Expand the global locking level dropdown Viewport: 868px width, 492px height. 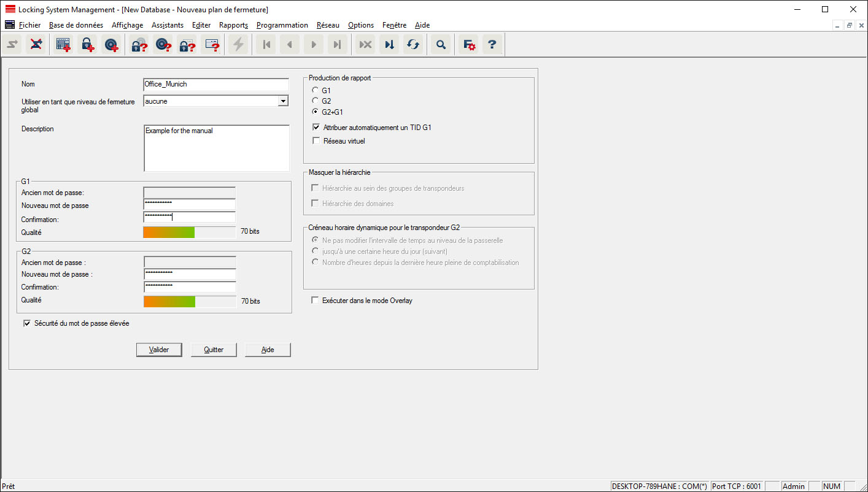click(283, 101)
